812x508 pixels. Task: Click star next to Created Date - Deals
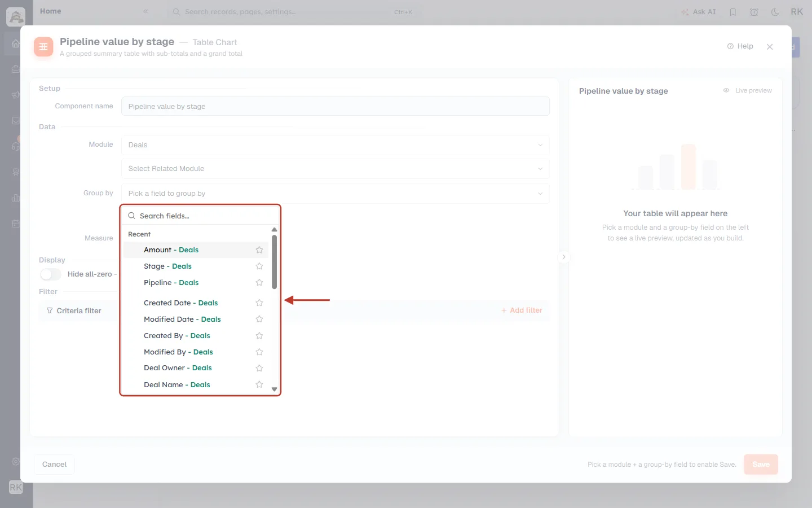[x=259, y=303]
